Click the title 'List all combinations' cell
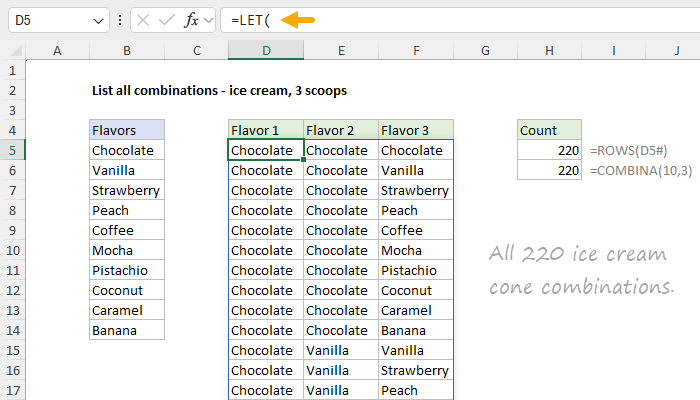This screenshot has height=400, width=700. click(x=219, y=91)
